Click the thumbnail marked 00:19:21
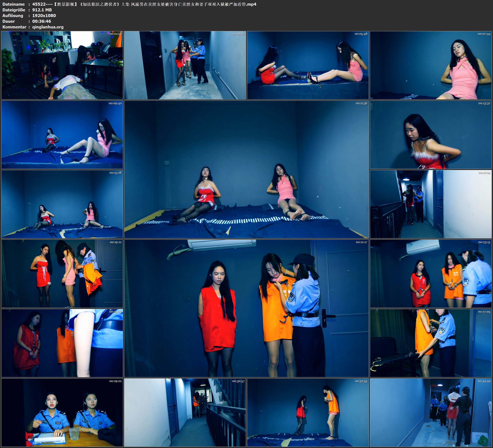This screenshot has width=493, height=448. pyautogui.click(x=62, y=273)
